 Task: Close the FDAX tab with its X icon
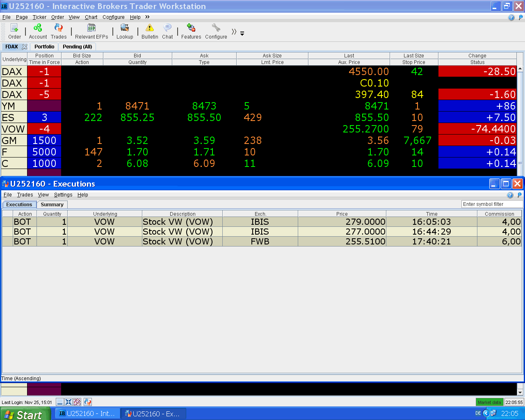(25, 47)
